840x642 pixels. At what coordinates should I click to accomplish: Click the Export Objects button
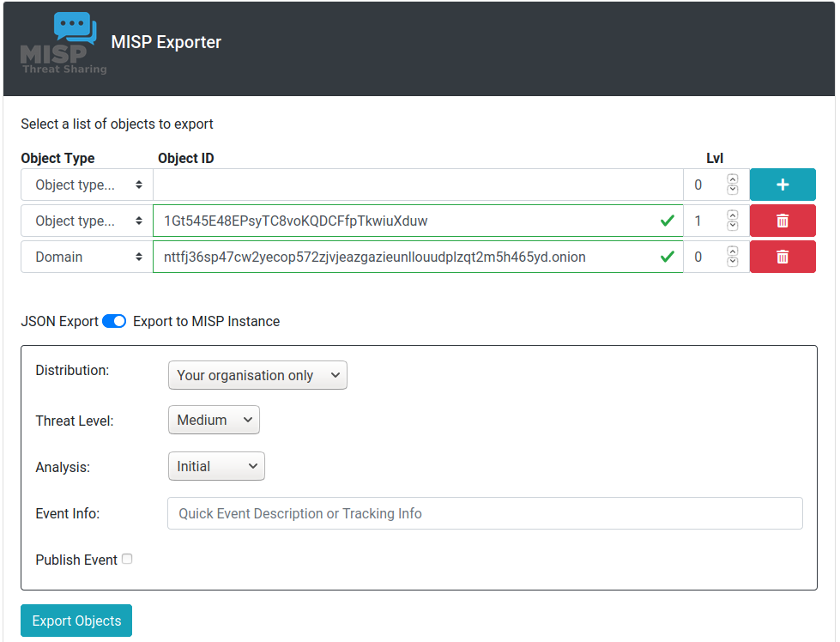[76, 621]
